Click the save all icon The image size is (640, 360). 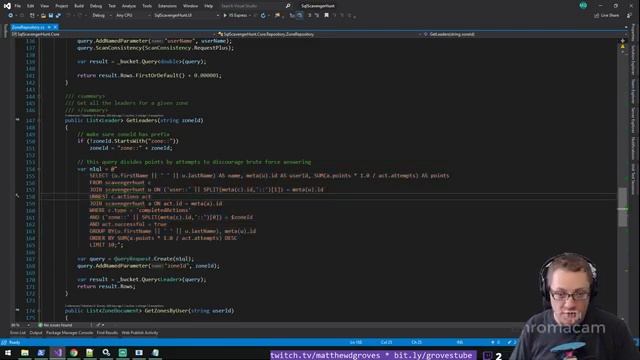58,16
